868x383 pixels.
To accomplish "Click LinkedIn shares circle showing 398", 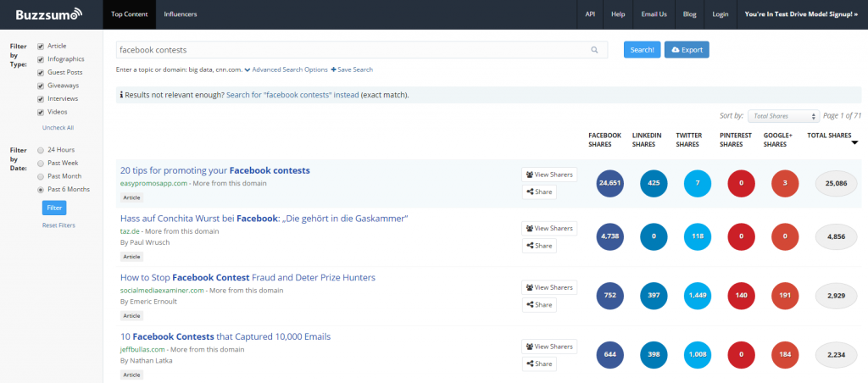I will tap(654, 355).
